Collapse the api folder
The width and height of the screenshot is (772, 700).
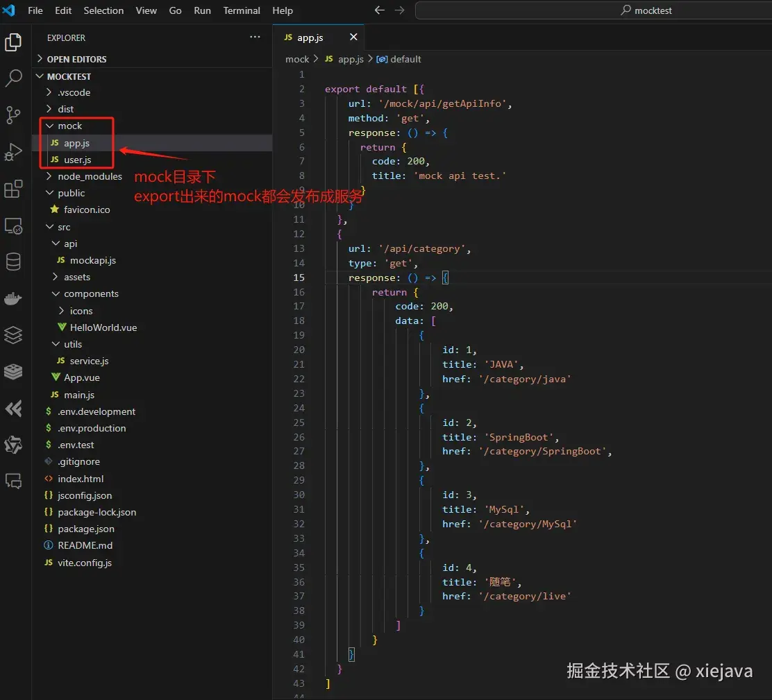click(x=152, y=244)
